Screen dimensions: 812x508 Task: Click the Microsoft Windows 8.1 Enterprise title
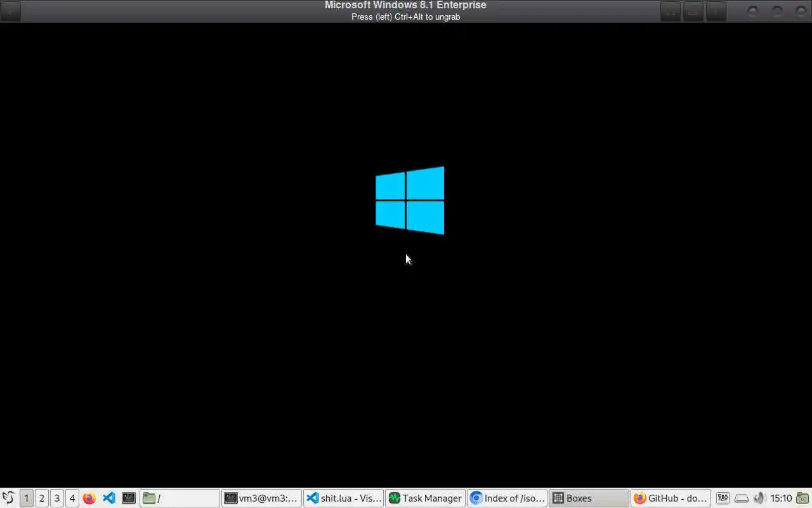[405, 5]
